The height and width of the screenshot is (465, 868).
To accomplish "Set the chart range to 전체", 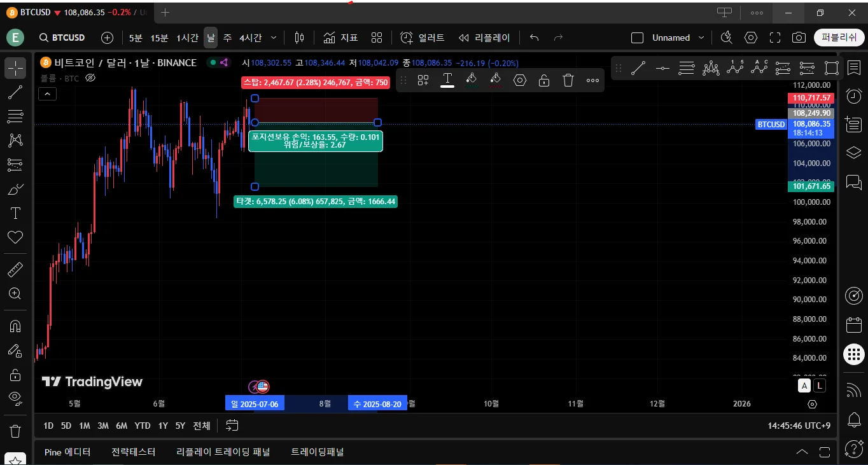I will pos(201,426).
